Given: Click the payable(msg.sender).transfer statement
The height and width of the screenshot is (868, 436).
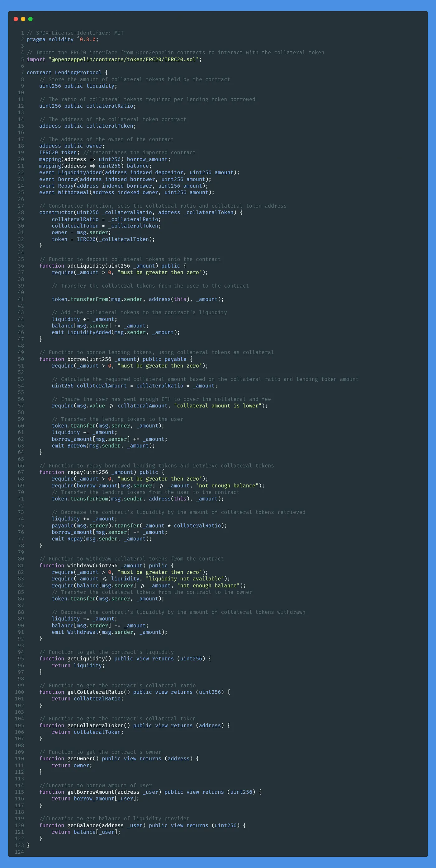Looking at the screenshot, I should (139, 526).
